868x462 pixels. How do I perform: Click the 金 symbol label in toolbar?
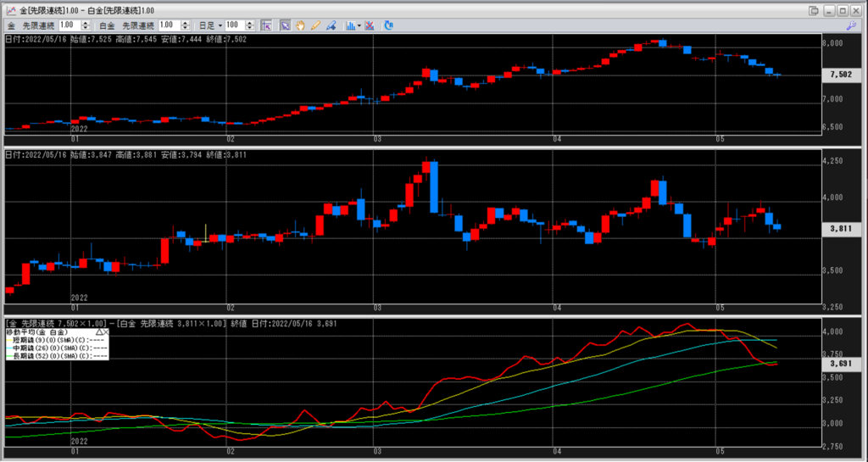pyautogui.click(x=12, y=26)
